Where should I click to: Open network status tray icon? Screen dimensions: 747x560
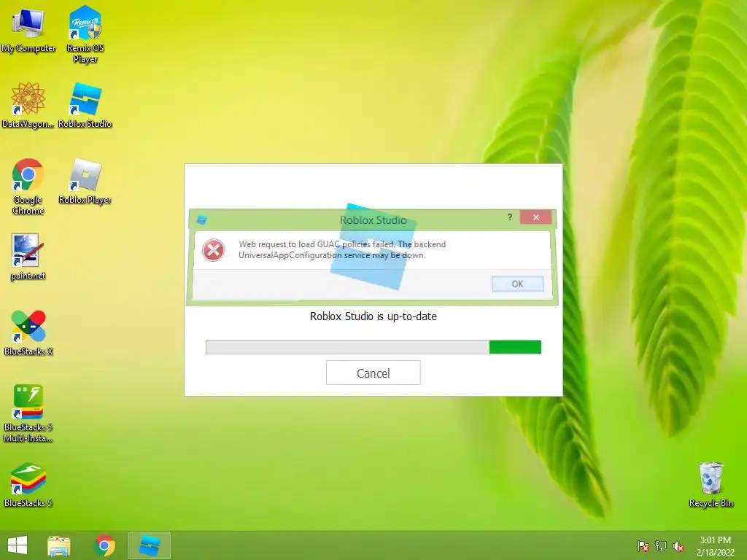(x=661, y=546)
